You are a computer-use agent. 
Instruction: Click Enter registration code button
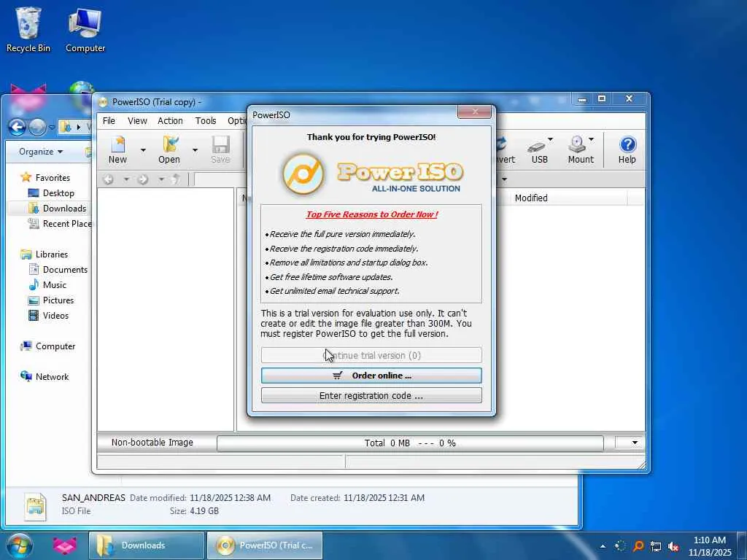(371, 395)
